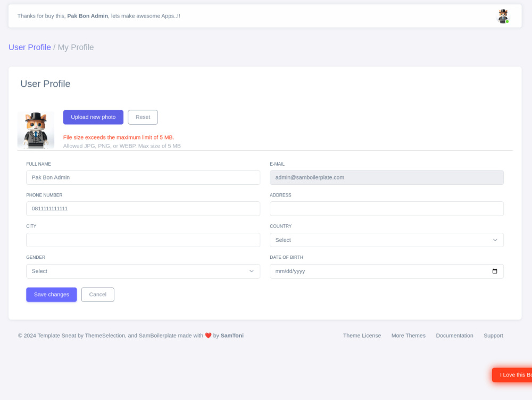Click the Thanks for buy this greeting

coord(99,16)
